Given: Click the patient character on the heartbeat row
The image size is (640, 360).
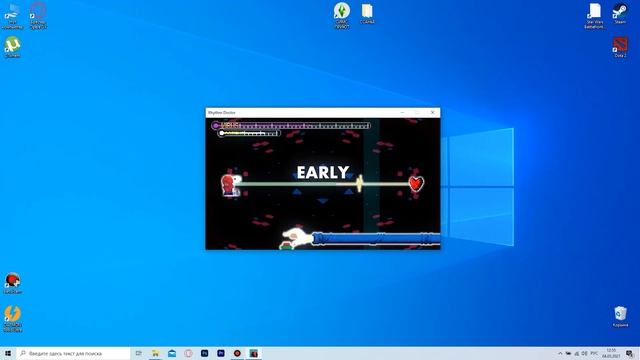Looking at the screenshot, I should [231, 185].
